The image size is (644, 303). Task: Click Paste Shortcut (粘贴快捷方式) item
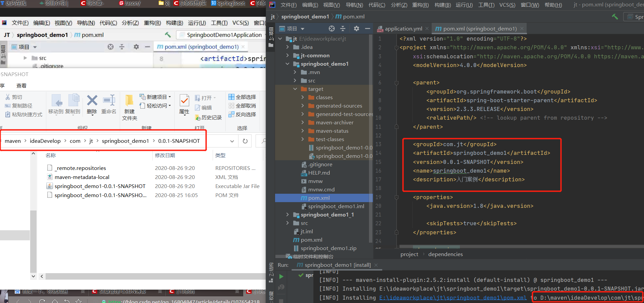[24, 114]
